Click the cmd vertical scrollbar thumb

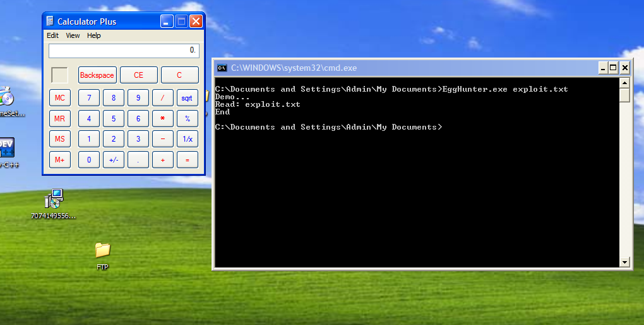click(624, 95)
